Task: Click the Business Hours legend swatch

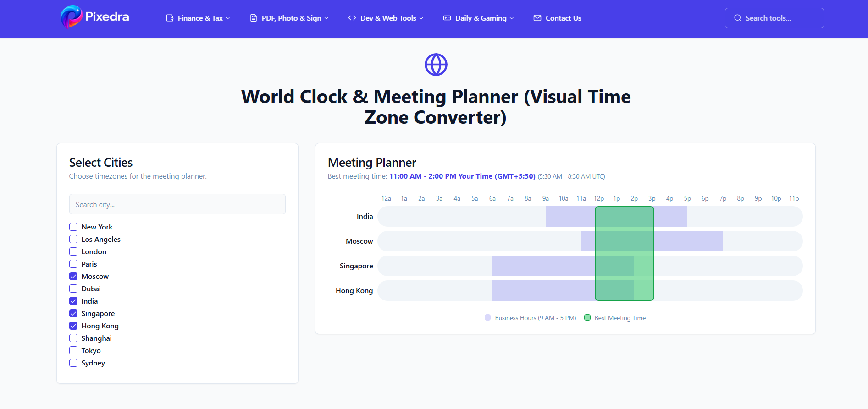Action: tap(487, 317)
